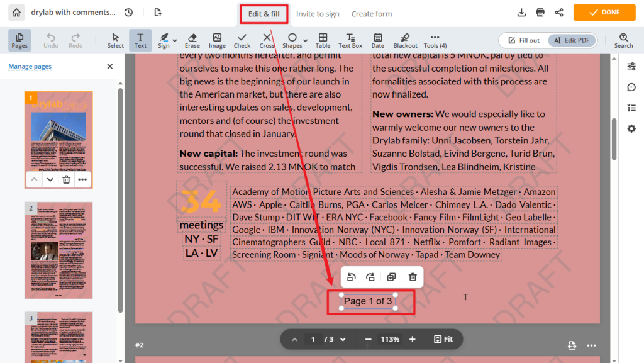Image resolution: width=644 pixels, height=363 pixels.
Task: Rotate selected text box clockwise
Action: (x=370, y=277)
